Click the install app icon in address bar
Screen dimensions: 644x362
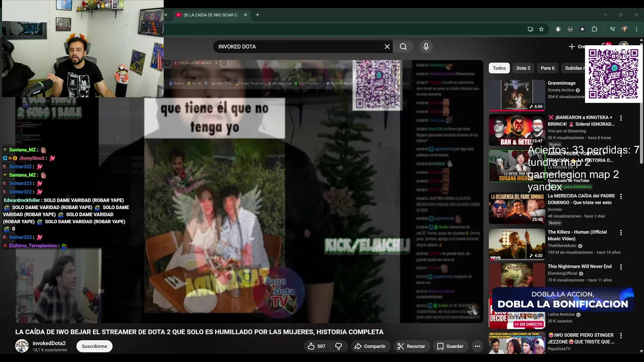(x=530, y=29)
